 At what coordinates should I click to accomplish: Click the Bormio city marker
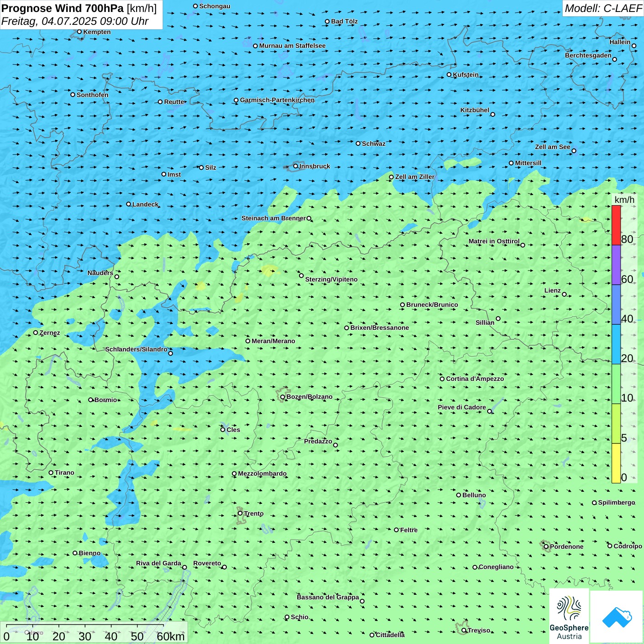click(91, 400)
